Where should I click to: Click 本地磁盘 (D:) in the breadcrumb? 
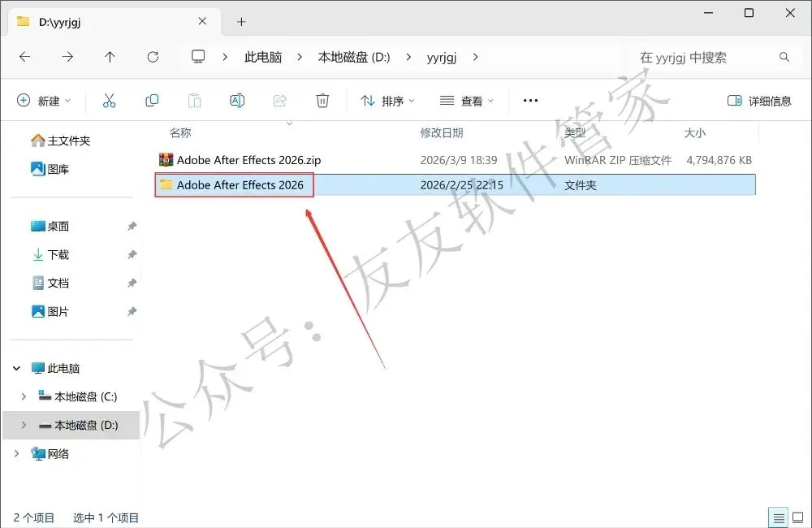[x=354, y=57]
